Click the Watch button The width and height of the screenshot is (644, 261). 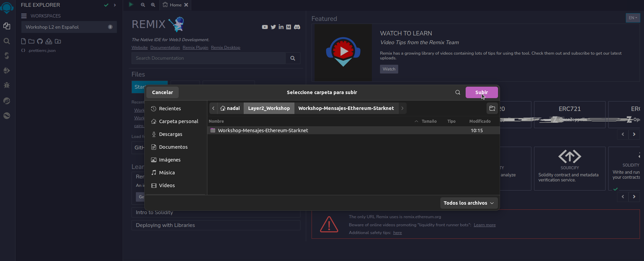point(389,69)
